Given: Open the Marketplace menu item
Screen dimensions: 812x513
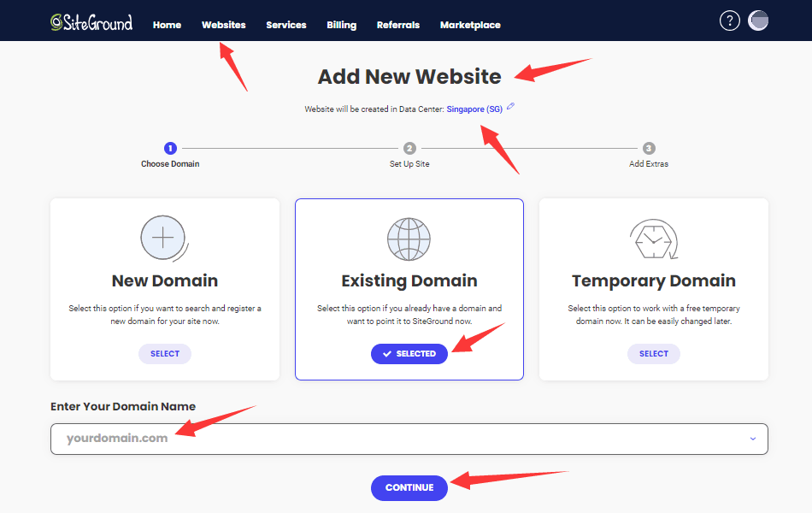Looking at the screenshot, I should [470, 25].
